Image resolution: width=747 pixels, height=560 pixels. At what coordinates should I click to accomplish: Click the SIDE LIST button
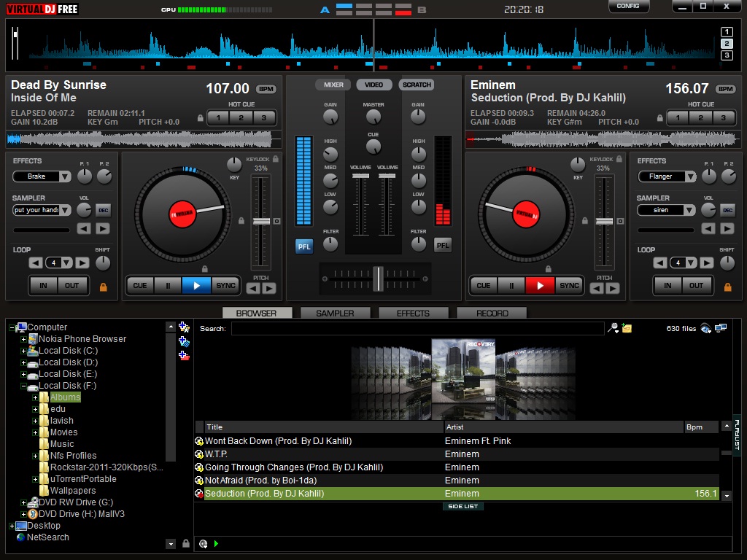coord(462,506)
